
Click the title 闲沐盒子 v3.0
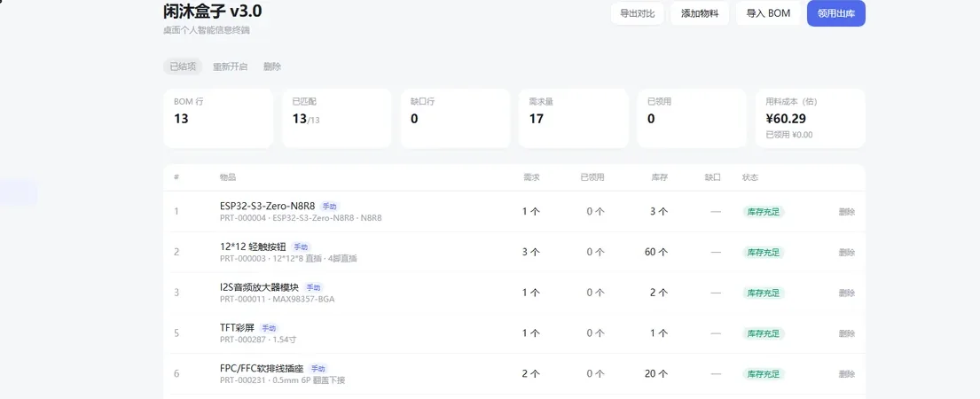click(x=213, y=11)
